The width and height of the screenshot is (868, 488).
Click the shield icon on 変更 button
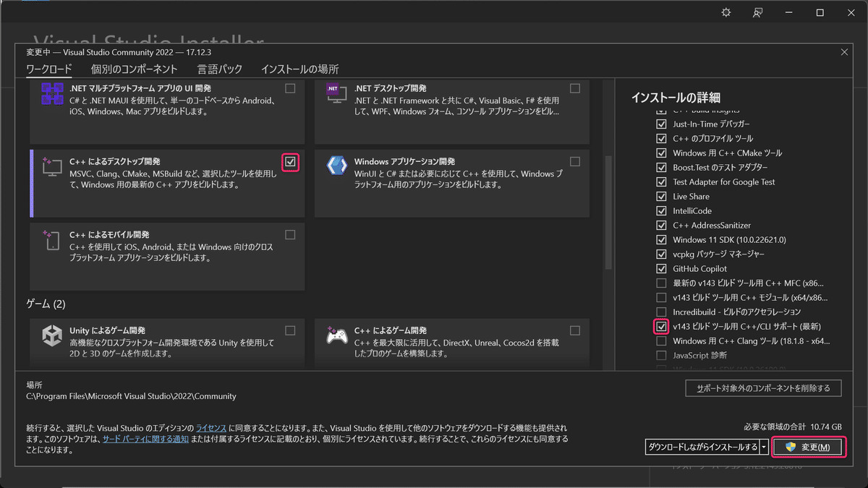pyautogui.click(x=790, y=448)
